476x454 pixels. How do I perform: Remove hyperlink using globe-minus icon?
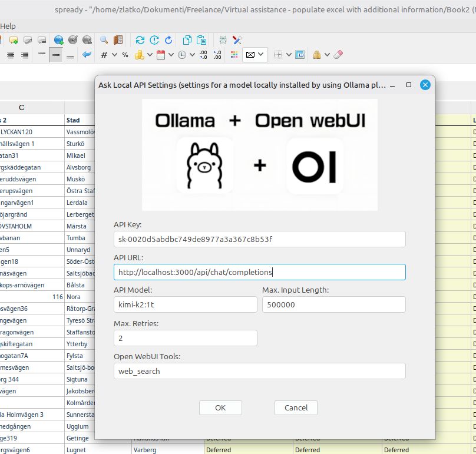tap(86, 40)
